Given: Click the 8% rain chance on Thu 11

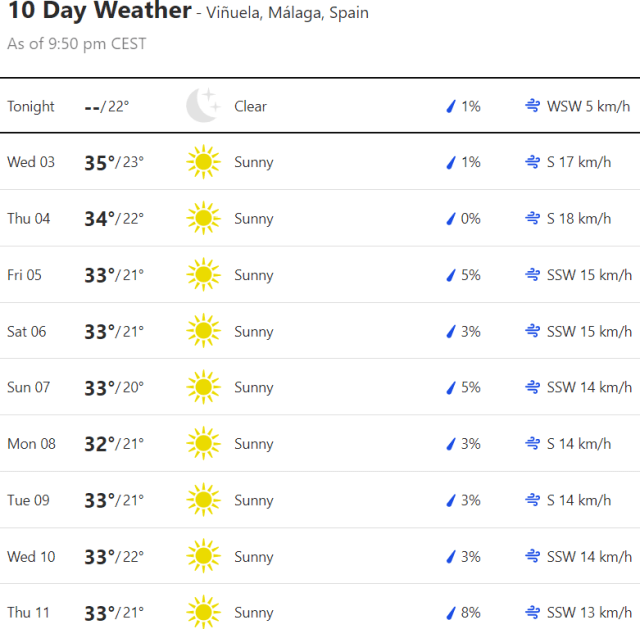Looking at the screenshot, I should (470, 612).
